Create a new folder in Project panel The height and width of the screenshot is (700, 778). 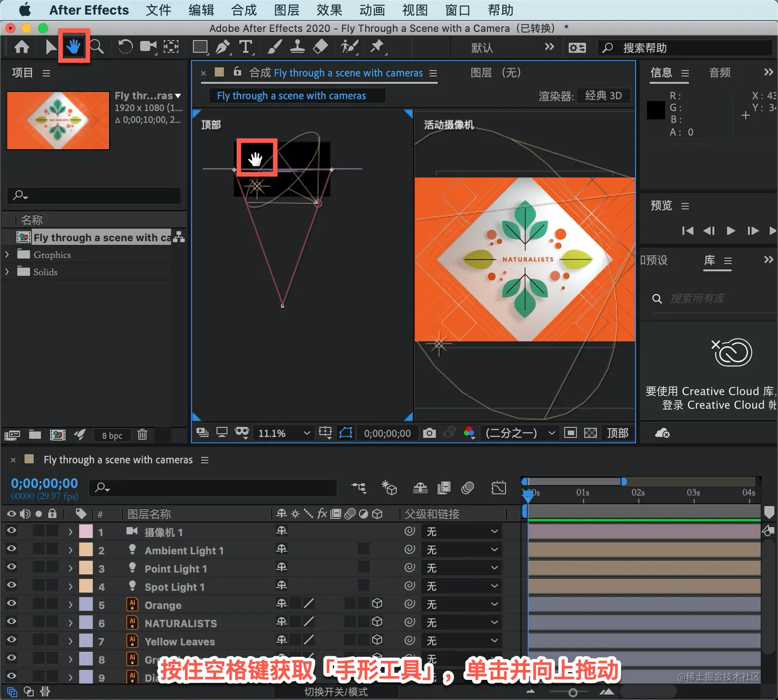pyautogui.click(x=35, y=435)
